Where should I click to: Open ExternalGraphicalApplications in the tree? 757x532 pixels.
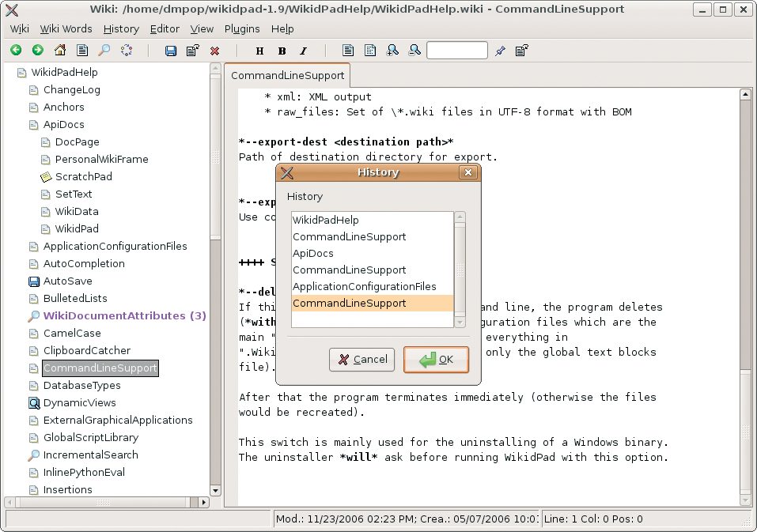[118, 420]
